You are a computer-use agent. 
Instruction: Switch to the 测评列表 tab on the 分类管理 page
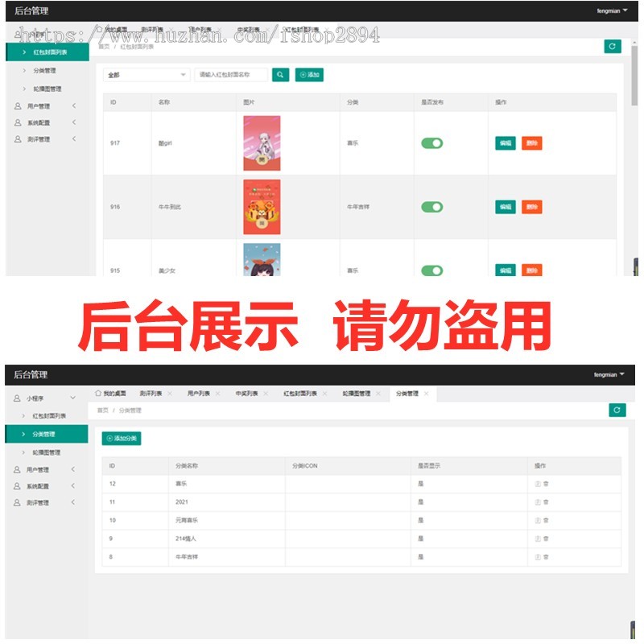coord(151,394)
